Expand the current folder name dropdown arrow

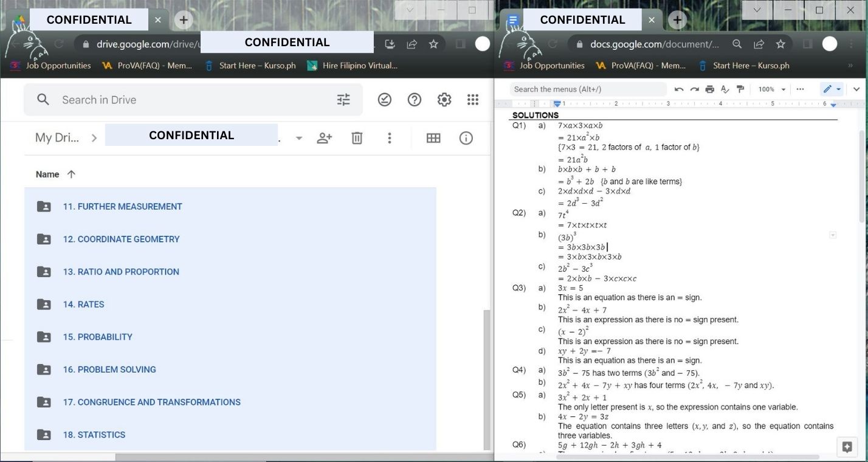pos(298,138)
